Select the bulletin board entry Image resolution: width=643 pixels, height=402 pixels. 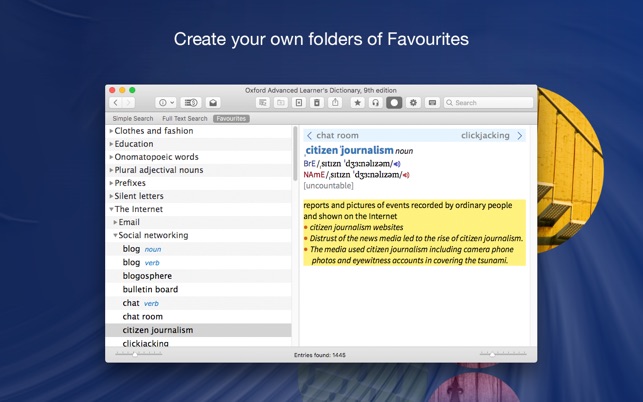click(x=198, y=290)
